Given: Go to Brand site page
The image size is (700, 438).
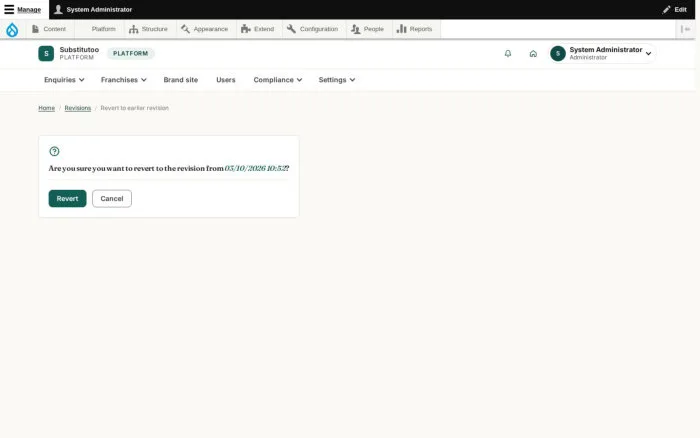Looking at the screenshot, I should coord(181,80).
